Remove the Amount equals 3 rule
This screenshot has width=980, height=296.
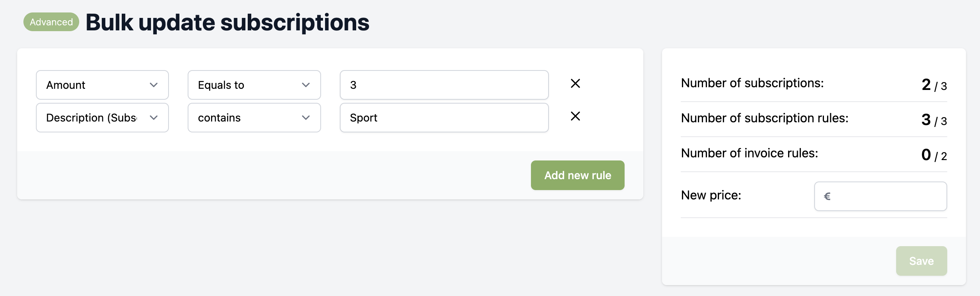click(x=575, y=84)
